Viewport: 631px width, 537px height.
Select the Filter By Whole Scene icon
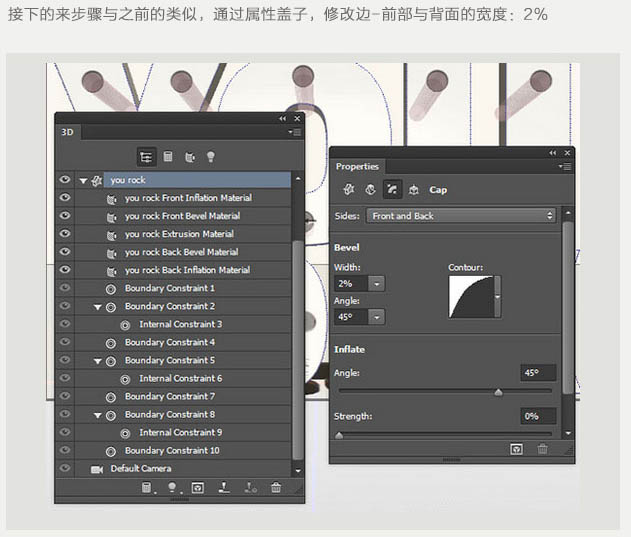(x=147, y=156)
